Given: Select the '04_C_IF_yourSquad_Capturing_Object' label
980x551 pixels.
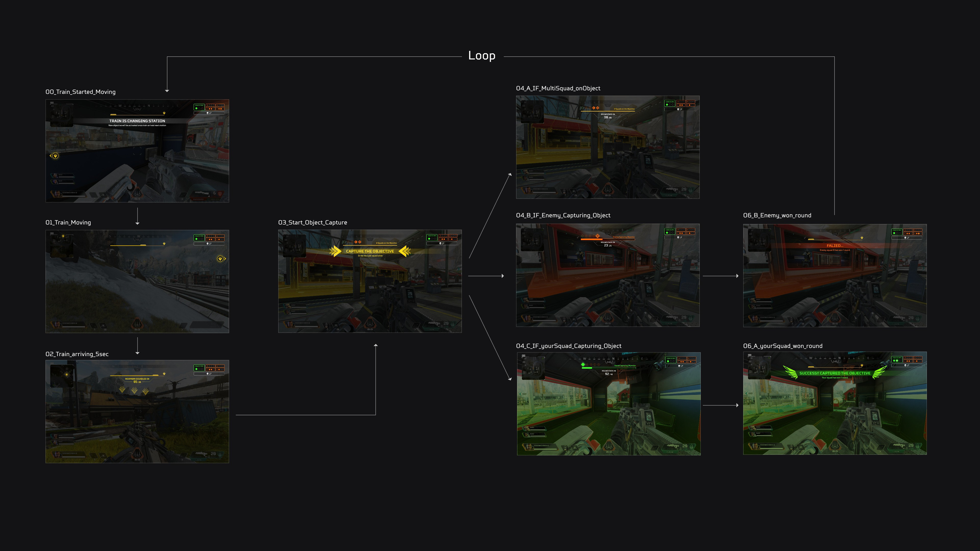Looking at the screenshot, I should point(569,346).
